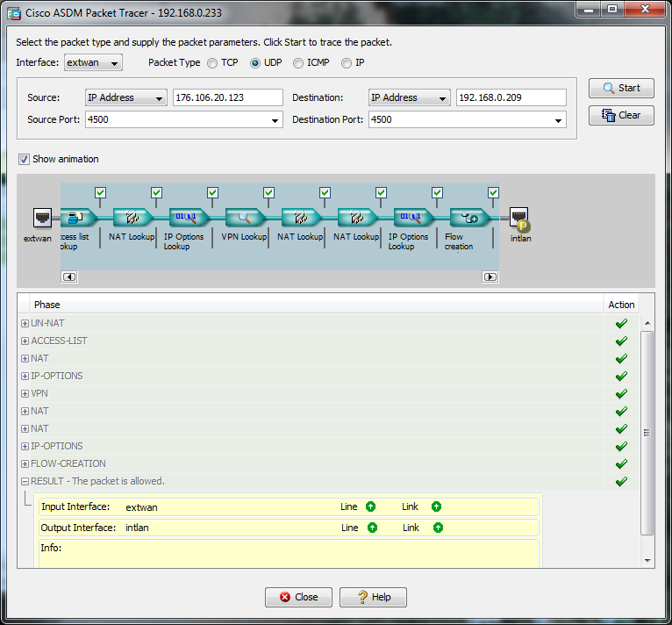Click the Clear button
Screen dimensions: 672x625
(x=621, y=115)
